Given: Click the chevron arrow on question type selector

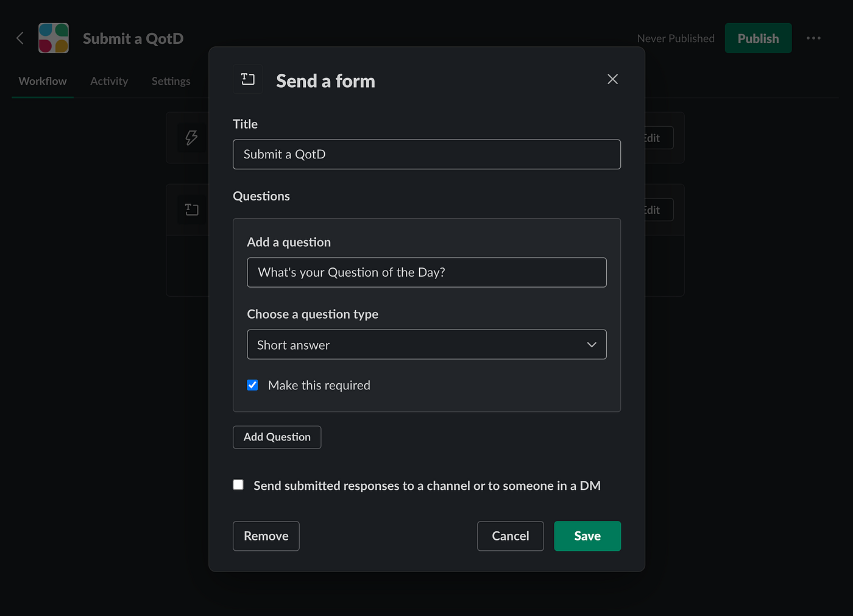Looking at the screenshot, I should (x=591, y=345).
